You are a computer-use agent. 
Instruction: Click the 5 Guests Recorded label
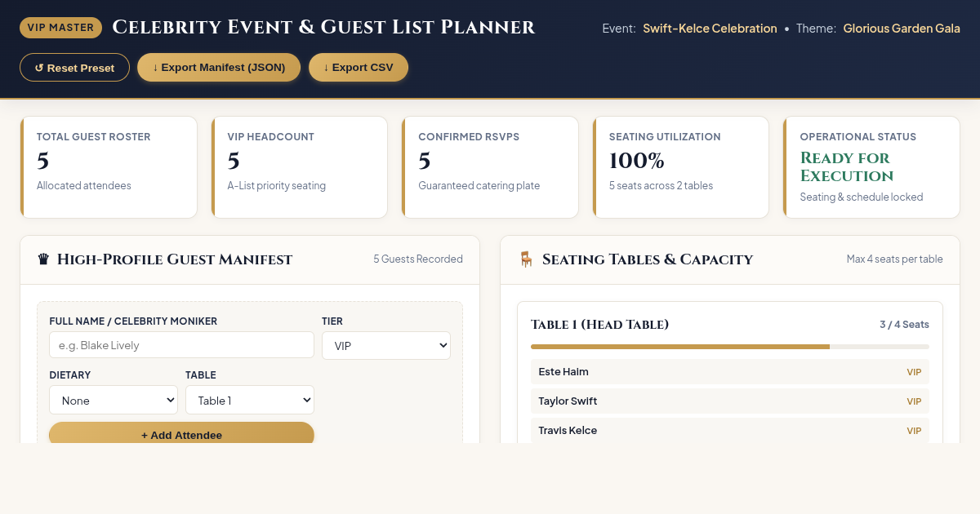point(418,259)
